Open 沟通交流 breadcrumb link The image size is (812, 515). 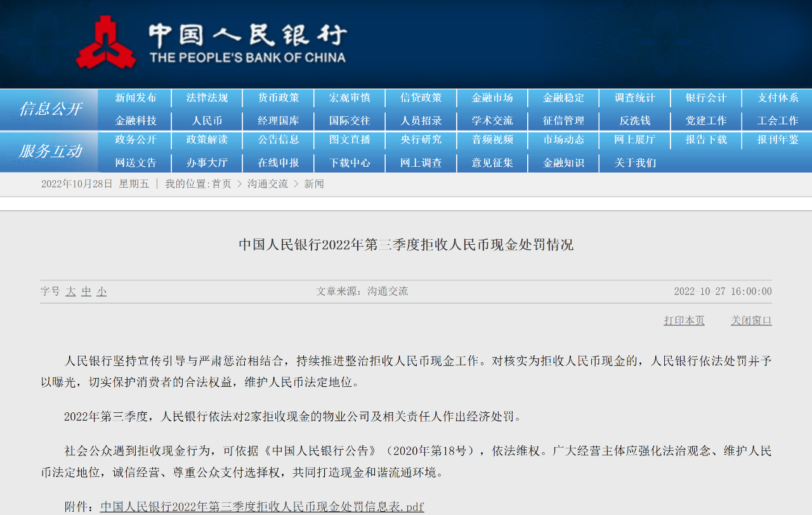(x=267, y=184)
